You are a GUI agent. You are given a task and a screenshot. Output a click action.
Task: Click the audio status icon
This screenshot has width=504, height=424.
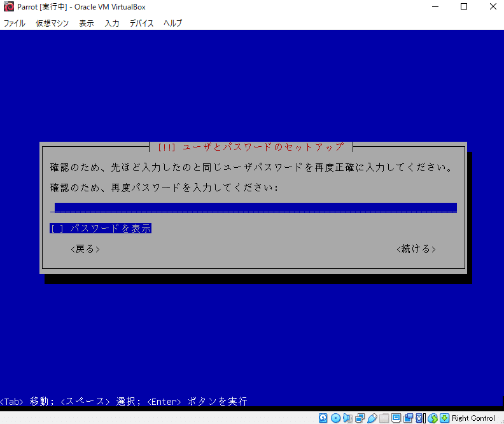(347, 418)
